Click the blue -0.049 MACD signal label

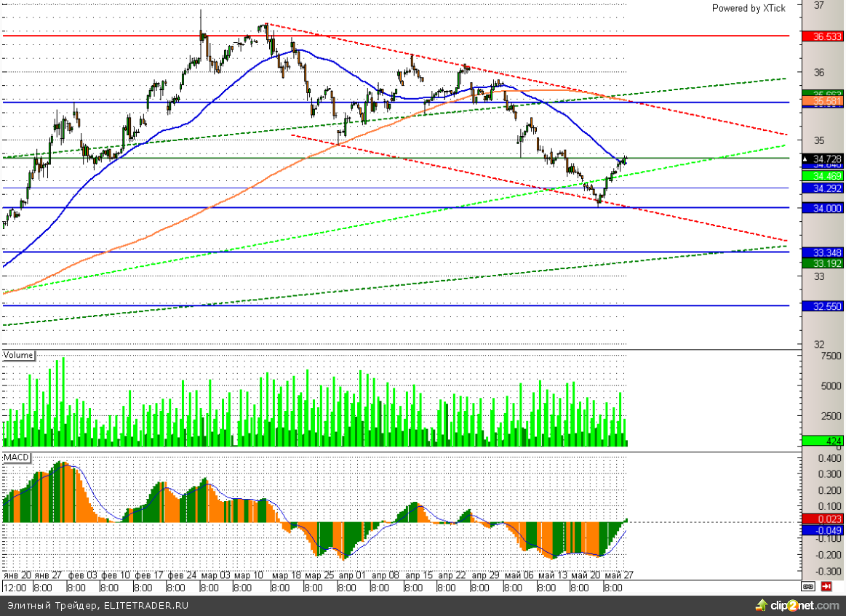coord(822,530)
